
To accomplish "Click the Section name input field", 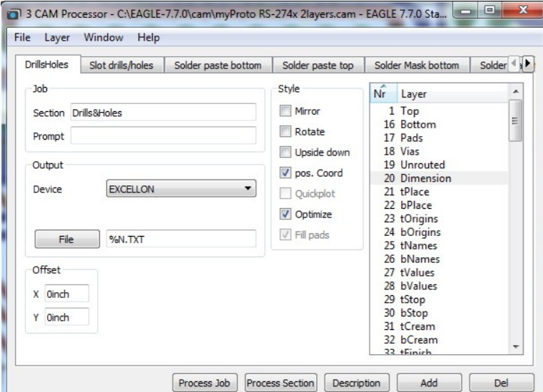I will [163, 113].
